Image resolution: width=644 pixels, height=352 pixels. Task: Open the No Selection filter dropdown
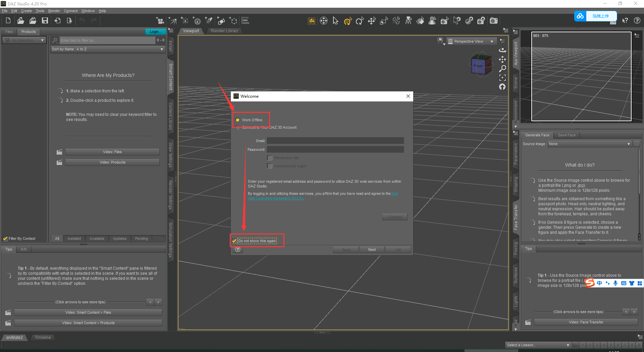tap(24, 40)
